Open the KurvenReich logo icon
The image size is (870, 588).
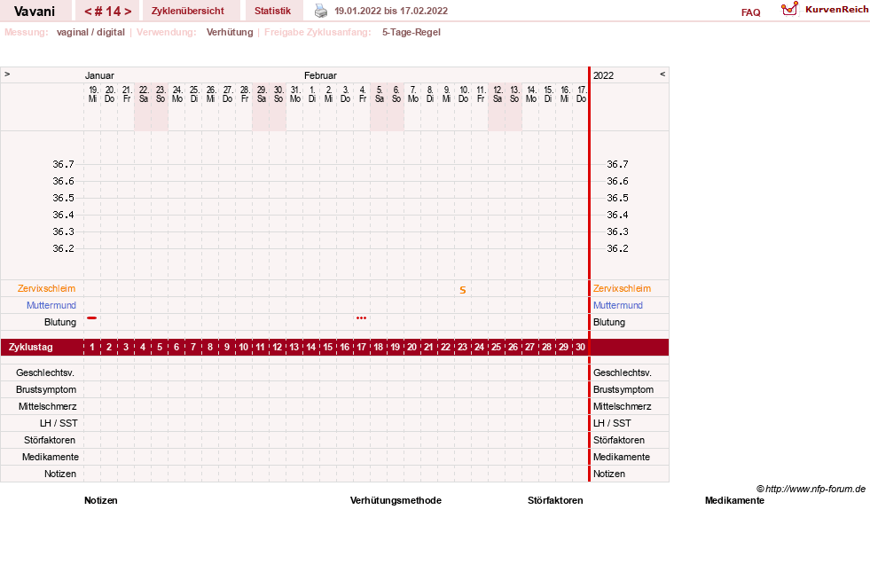point(789,9)
